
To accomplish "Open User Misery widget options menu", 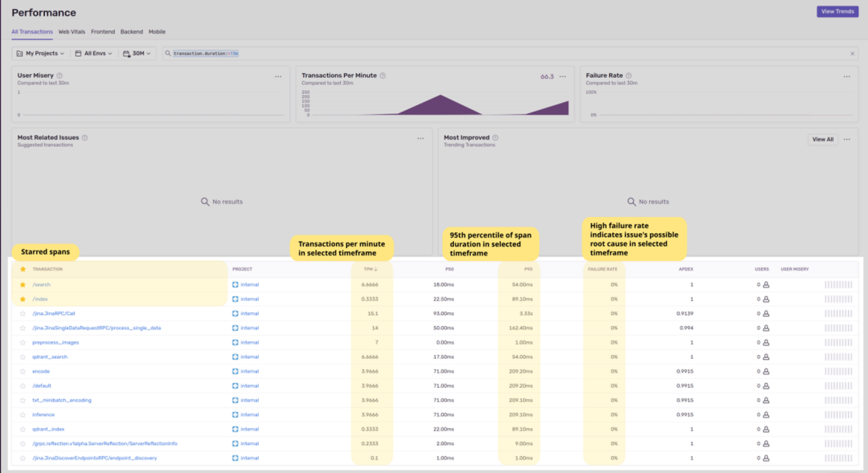I will [x=278, y=76].
